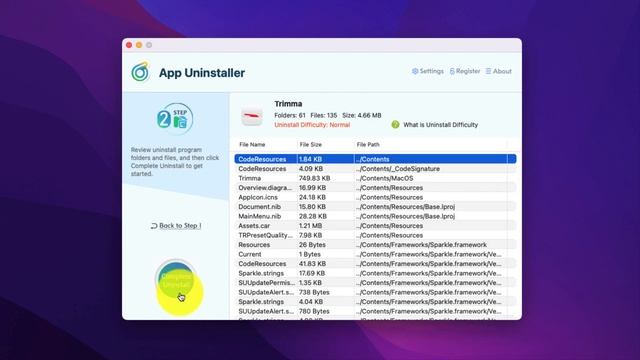Image resolution: width=640 pixels, height=360 pixels.
Task: Select the highlighted CodeResources 1.84 KB row
Action: (375, 159)
